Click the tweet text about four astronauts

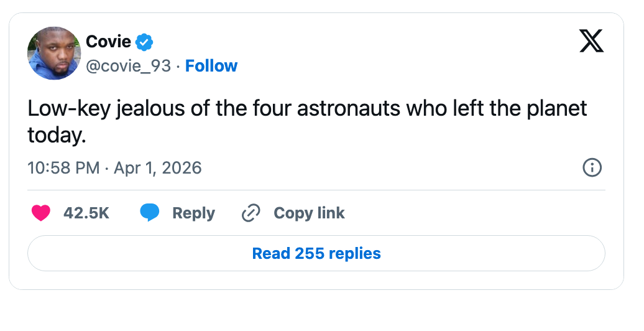pos(307,122)
